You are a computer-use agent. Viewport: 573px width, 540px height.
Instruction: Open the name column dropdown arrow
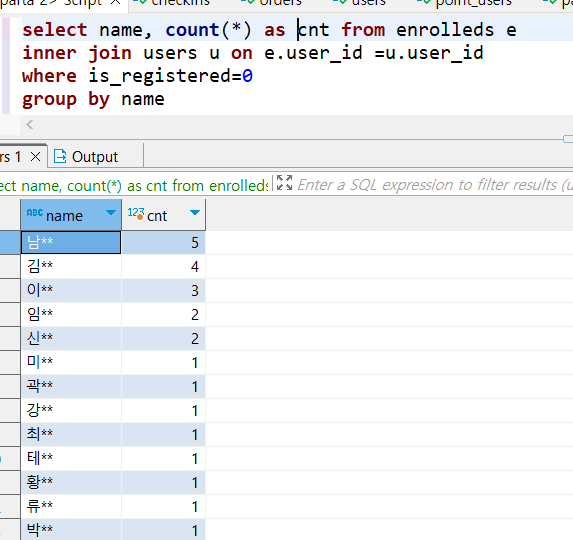(x=111, y=212)
